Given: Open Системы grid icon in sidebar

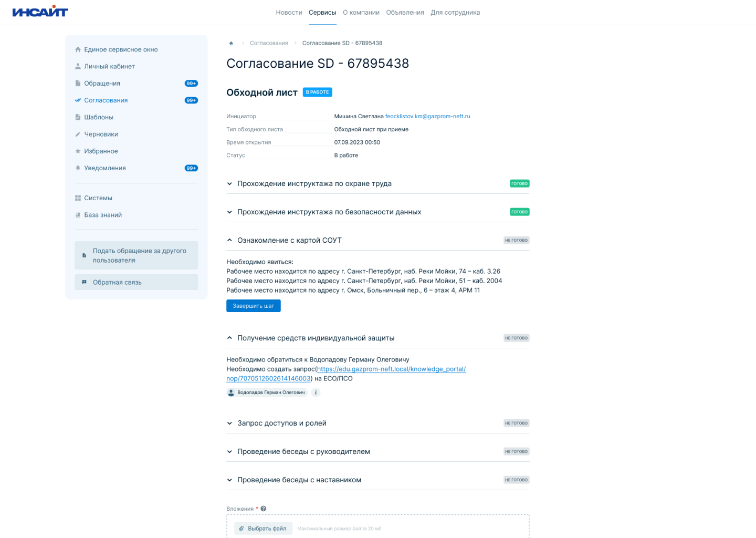Looking at the screenshot, I should point(98,198).
